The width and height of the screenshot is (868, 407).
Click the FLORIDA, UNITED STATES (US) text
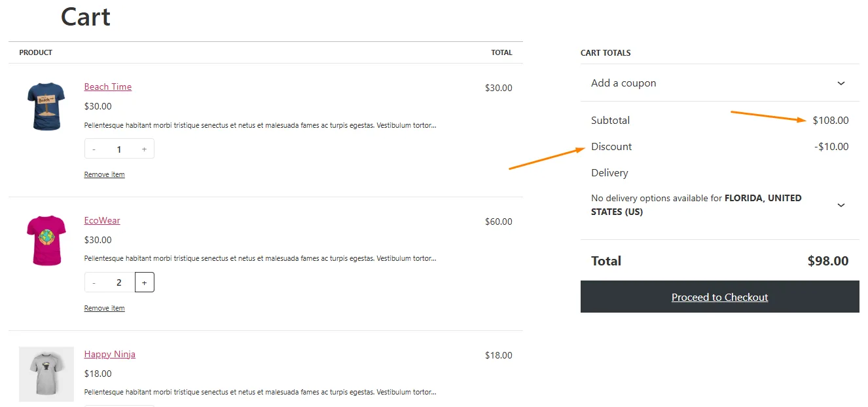tap(696, 205)
